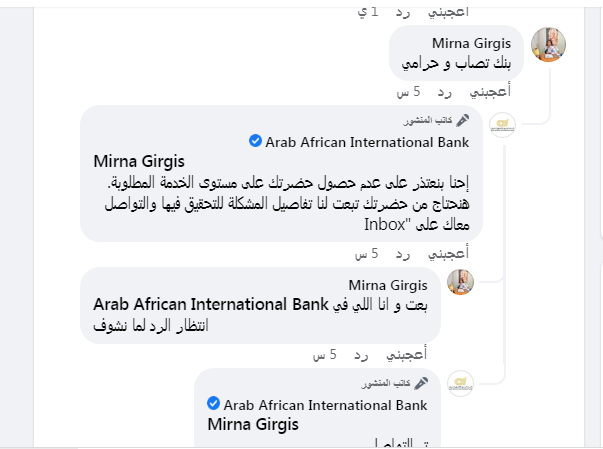The image size is (603, 449).
Task: Click bold Mirna Girgis mention in bank's first reply
Action: tap(139, 162)
